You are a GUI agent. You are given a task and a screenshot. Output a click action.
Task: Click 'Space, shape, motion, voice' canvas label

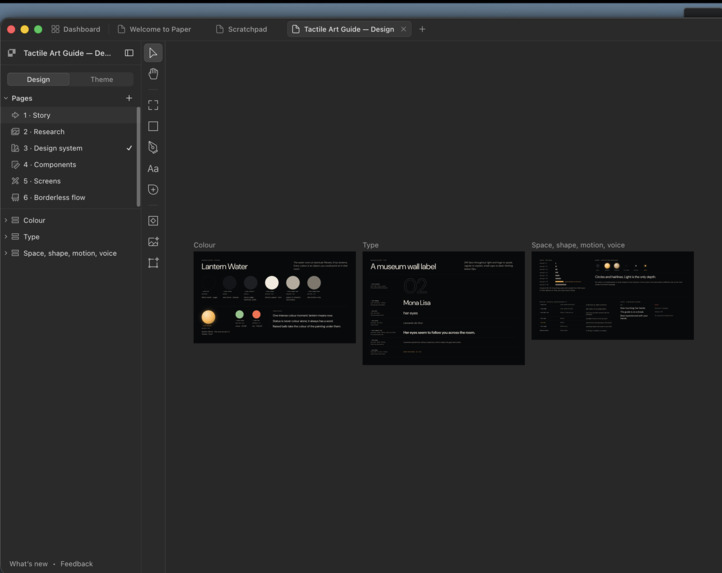[x=578, y=245]
